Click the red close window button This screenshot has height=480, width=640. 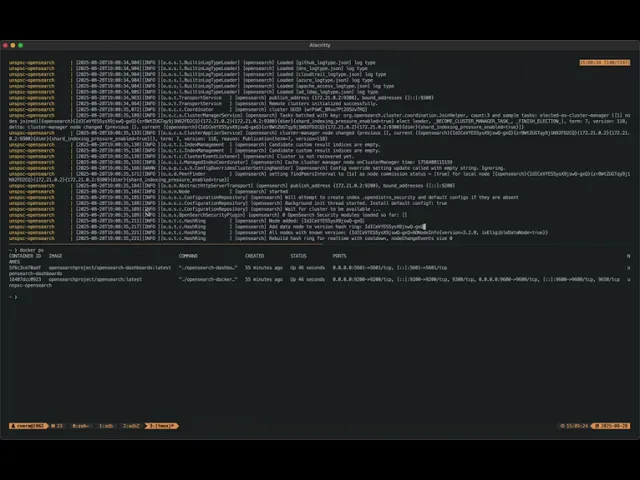pyautogui.click(x=5, y=45)
